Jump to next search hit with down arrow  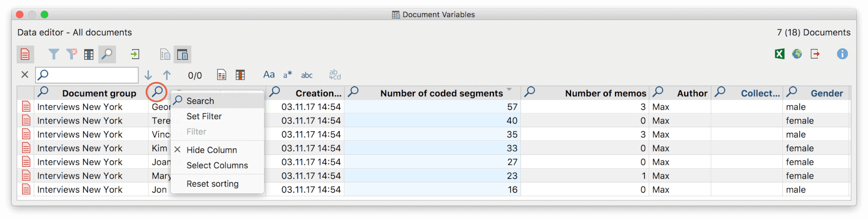tap(148, 75)
